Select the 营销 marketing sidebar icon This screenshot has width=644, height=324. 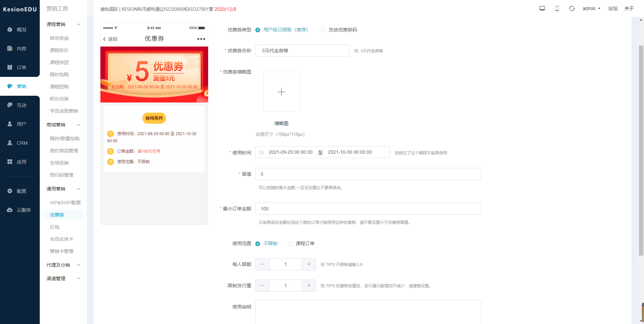point(10,86)
